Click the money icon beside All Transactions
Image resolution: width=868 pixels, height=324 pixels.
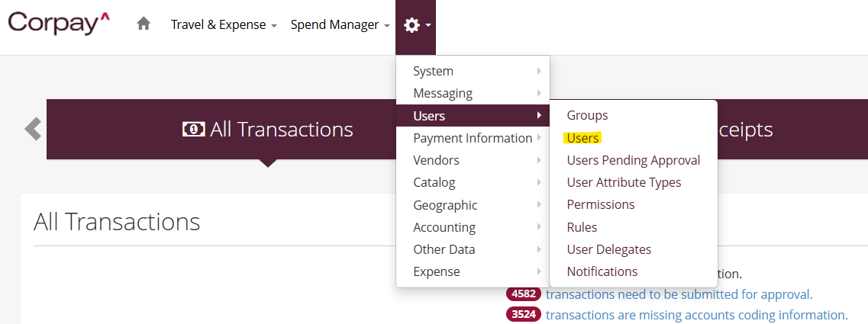pos(193,130)
